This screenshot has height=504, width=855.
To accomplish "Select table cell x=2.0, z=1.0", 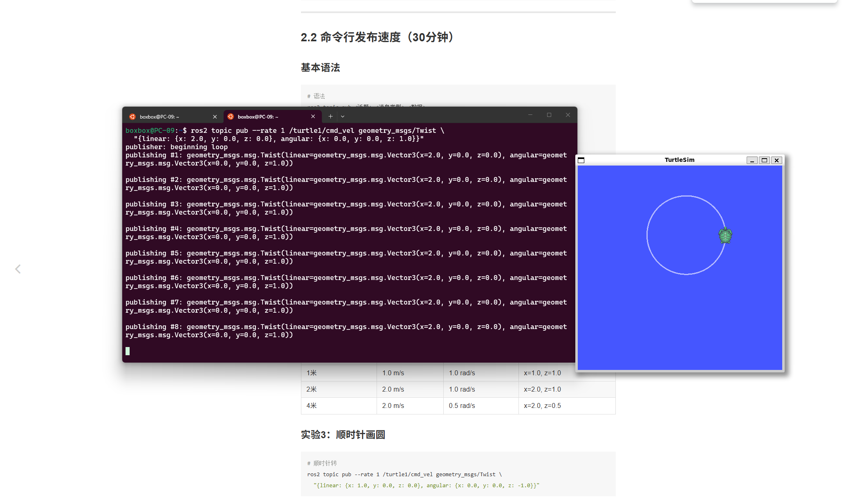I will 567,389.
